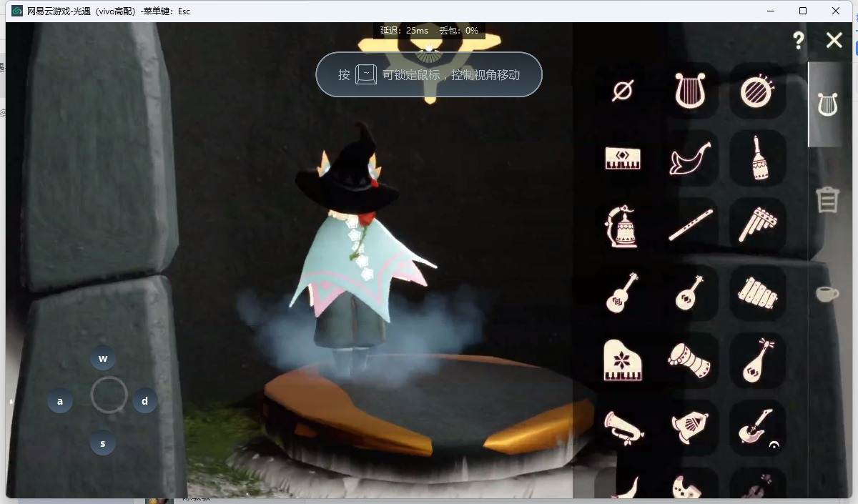Click the D move-right key
Viewport: 858px width, 504px height.
point(145,400)
